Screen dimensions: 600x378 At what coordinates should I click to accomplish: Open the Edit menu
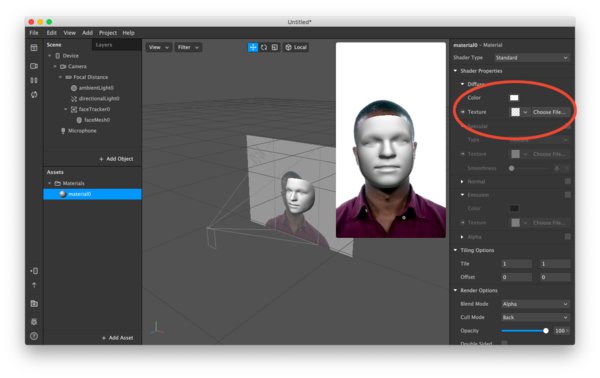[52, 33]
